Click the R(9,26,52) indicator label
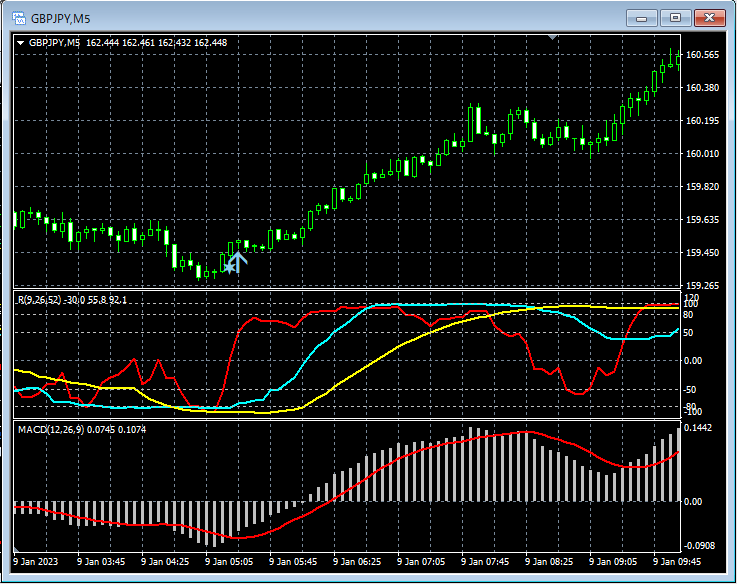 pyautogui.click(x=41, y=299)
